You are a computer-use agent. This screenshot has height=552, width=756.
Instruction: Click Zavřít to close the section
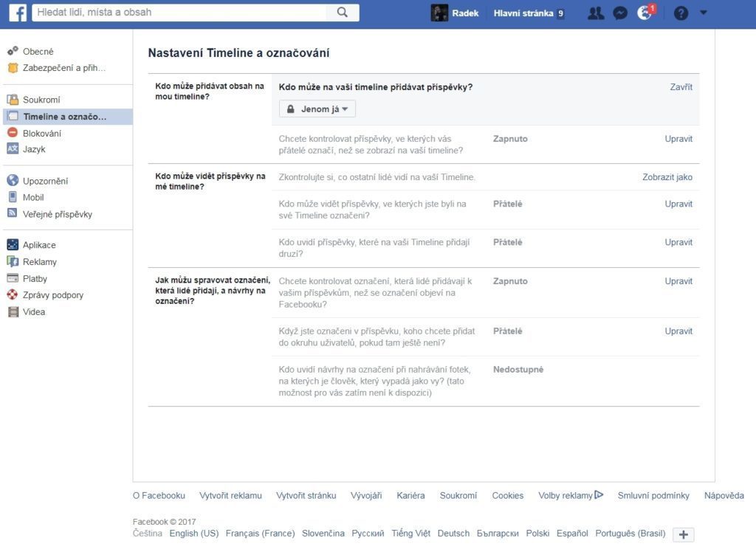pyautogui.click(x=681, y=87)
